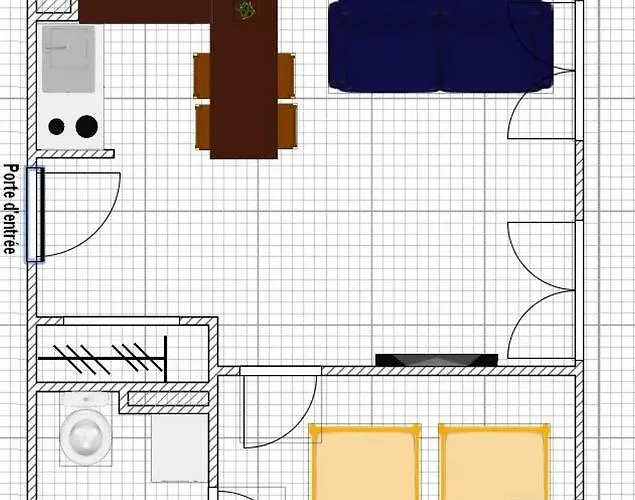
Task: Select the upper right orange chair
Action: click(286, 76)
